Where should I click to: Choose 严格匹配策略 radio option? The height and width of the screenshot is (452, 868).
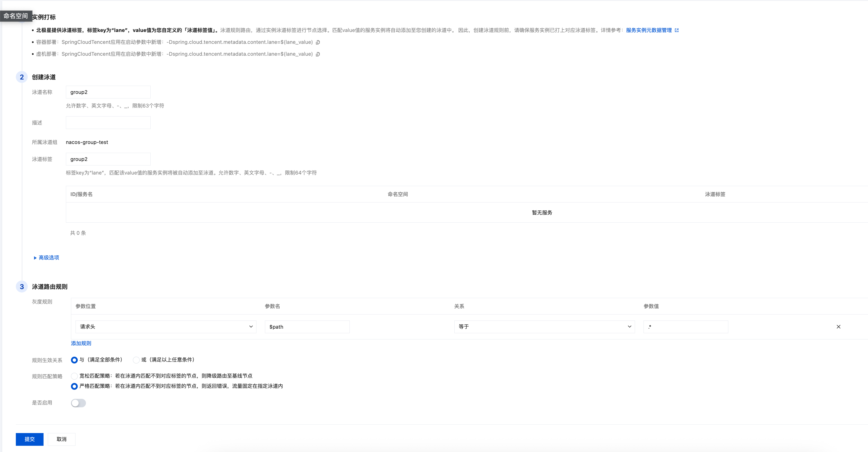click(x=74, y=386)
